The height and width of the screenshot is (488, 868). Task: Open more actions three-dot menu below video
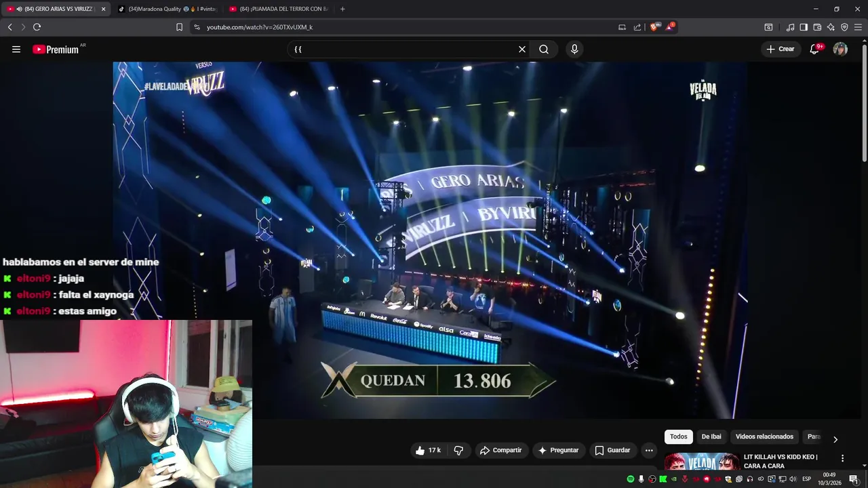649,450
